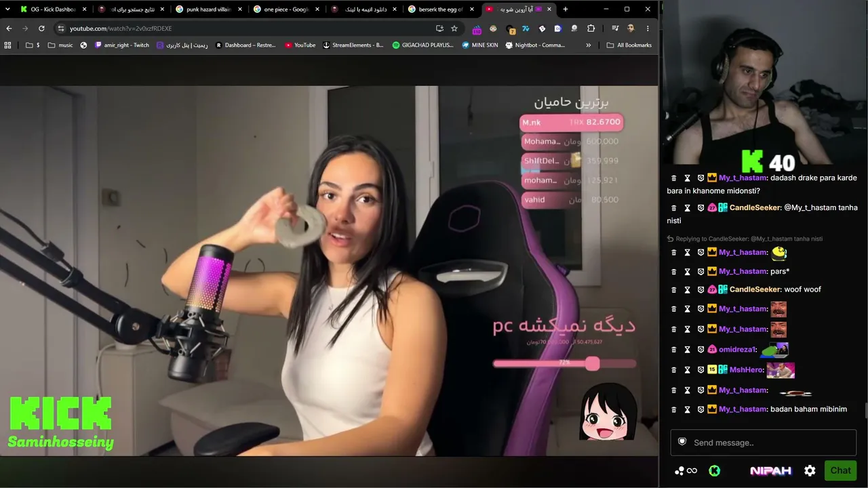This screenshot has width=868, height=488.
Task: View site information for youtube.com
Action: point(60,28)
